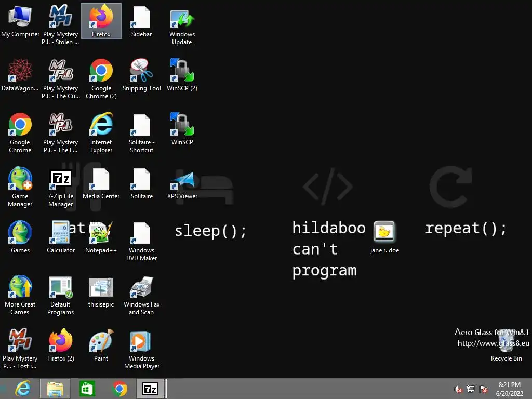Open the Internet Explorer desktop shortcut
Image resolution: width=532 pixels, height=399 pixels.
pyautogui.click(x=101, y=133)
